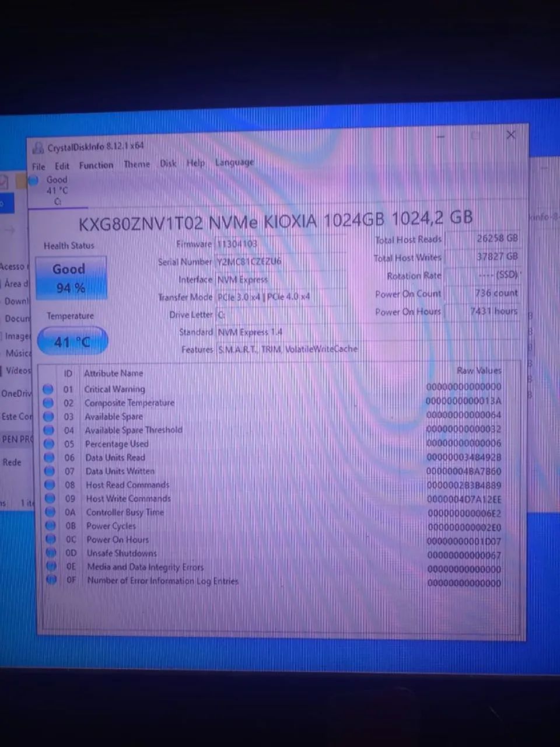Image resolution: width=560 pixels, height=747 pixels.
Task: Click raw value 00000000001D07
Action: (464, 541)
